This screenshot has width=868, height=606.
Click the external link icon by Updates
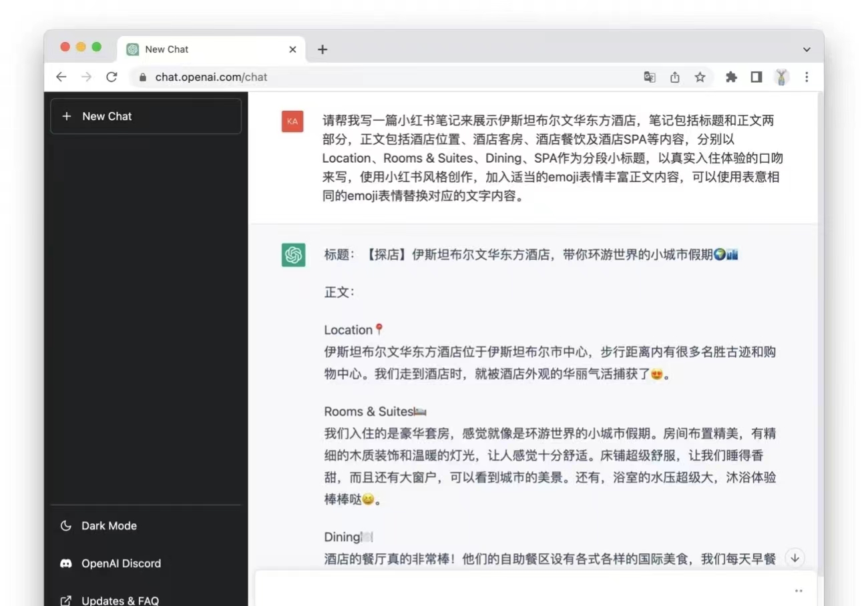click(x=65, y=601)
